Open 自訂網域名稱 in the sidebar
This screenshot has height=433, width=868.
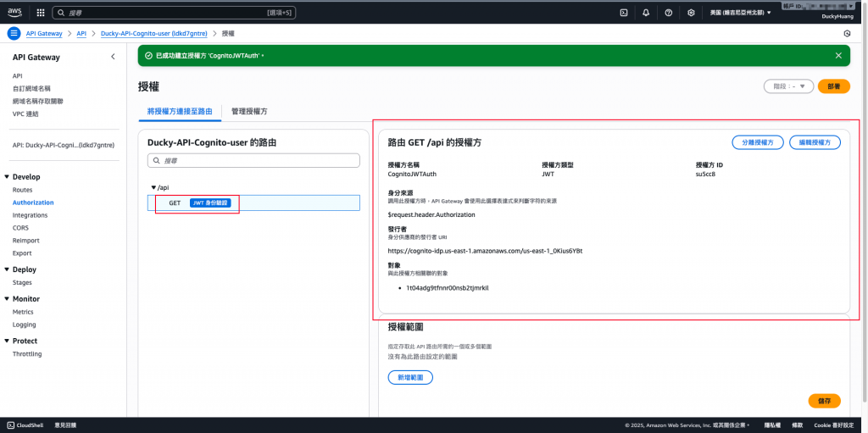(31, 89)
